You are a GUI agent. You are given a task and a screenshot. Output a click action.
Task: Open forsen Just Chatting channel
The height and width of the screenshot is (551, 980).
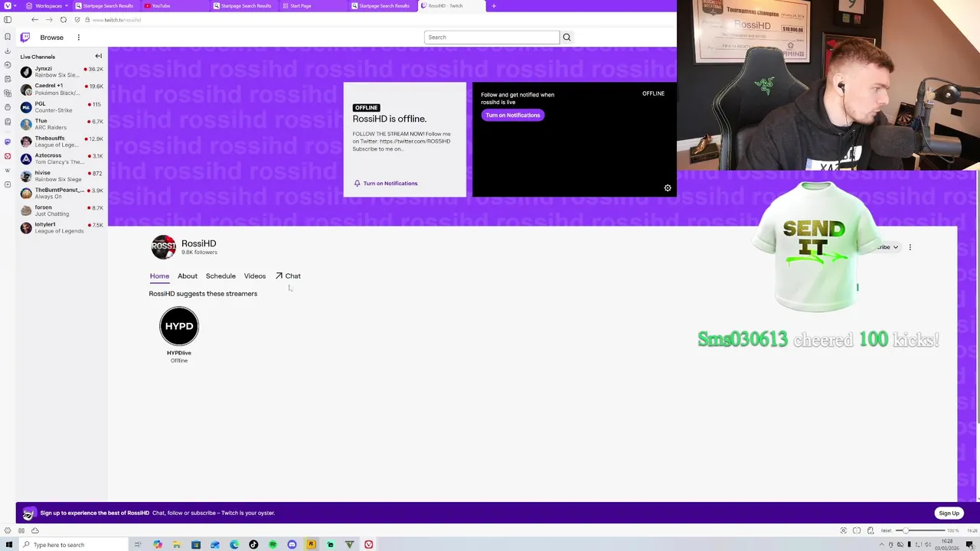[62, 210]
